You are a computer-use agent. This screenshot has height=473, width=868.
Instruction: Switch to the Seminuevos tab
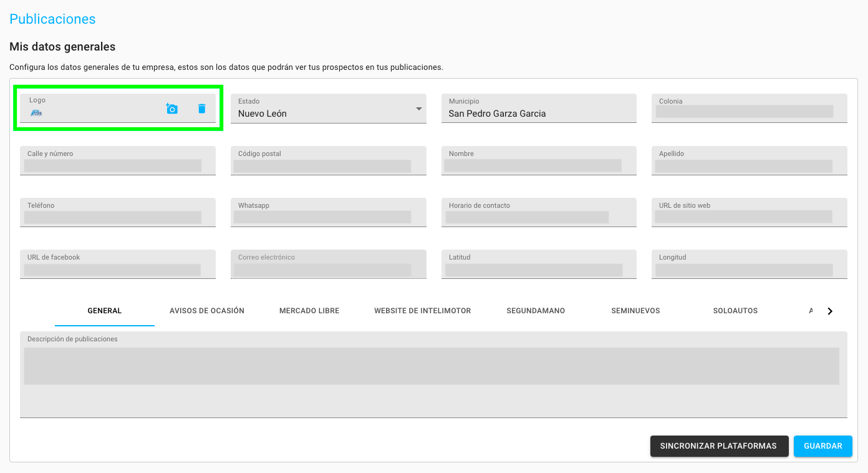click(635, 311)
